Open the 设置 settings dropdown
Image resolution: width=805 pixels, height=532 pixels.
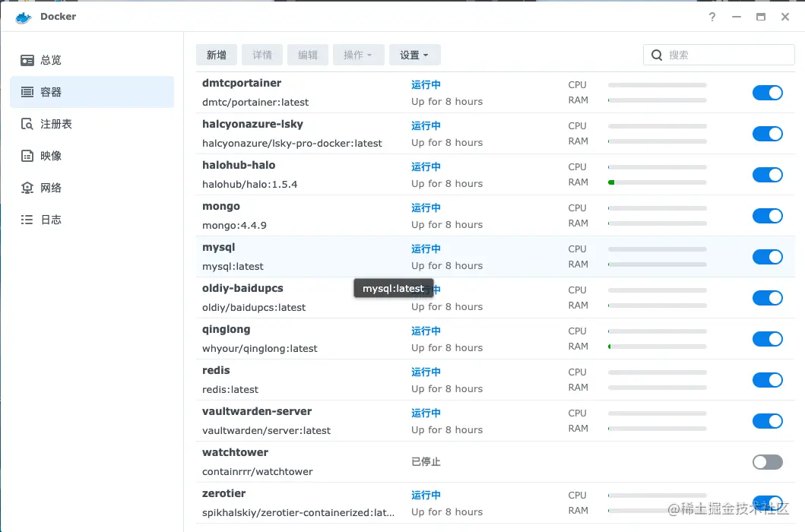(x=414, y=55)
